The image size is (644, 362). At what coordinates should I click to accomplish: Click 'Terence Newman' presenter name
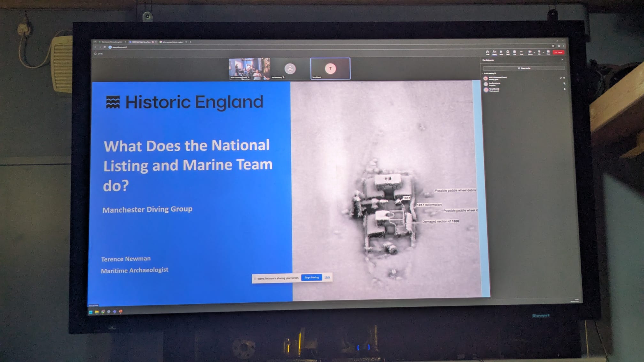pyautogui.click(x=126, y=259)
